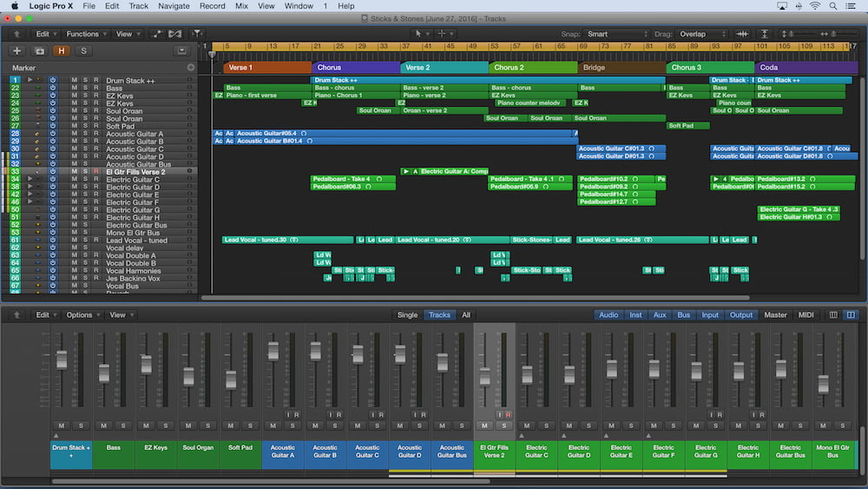
Task: Click the Lead Vocal - tuned.30 region
Action: pyautogui.click(x=287, y=240)
